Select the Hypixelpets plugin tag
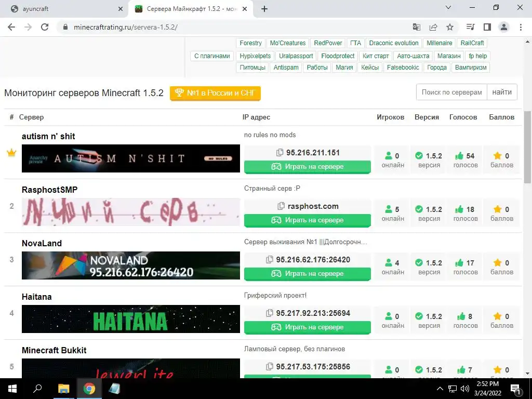This screenshot has width=532, height=399. 255,56
